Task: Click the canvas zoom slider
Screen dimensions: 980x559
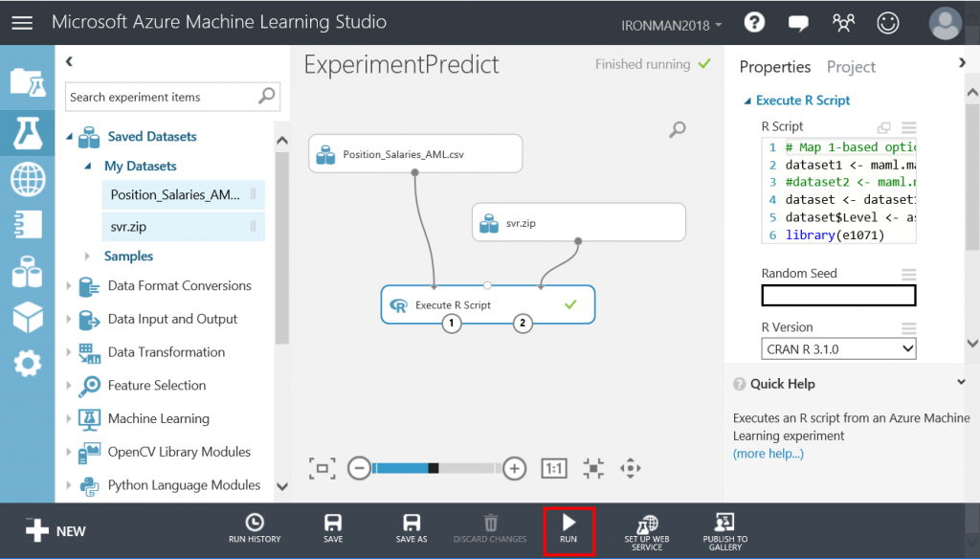Action: (x=436, y=468)
